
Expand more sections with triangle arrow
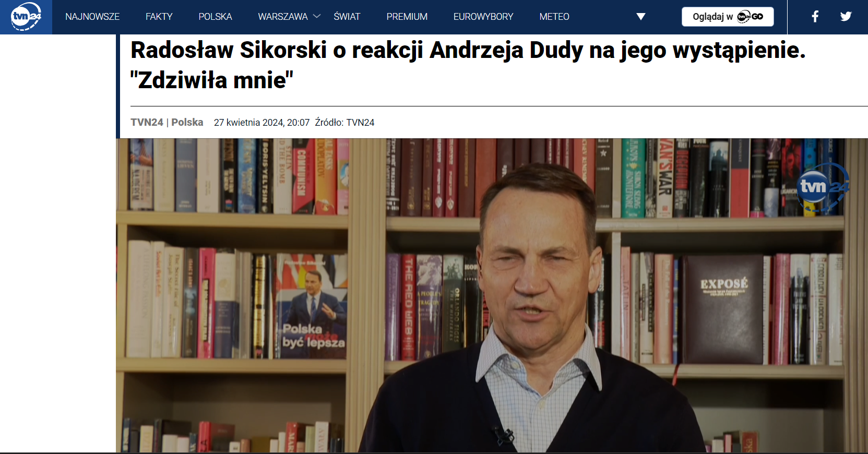click(x=641, y=17)
